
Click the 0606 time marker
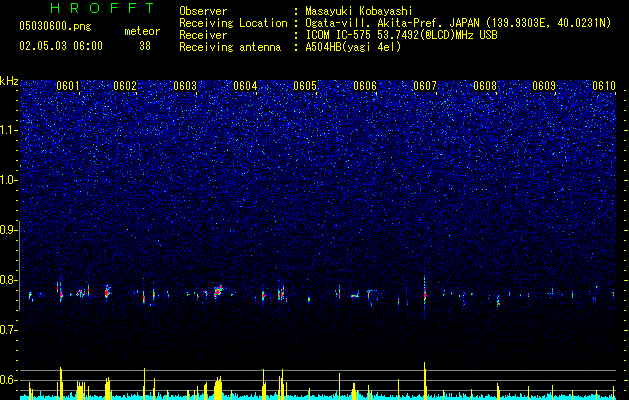[365, 86]
